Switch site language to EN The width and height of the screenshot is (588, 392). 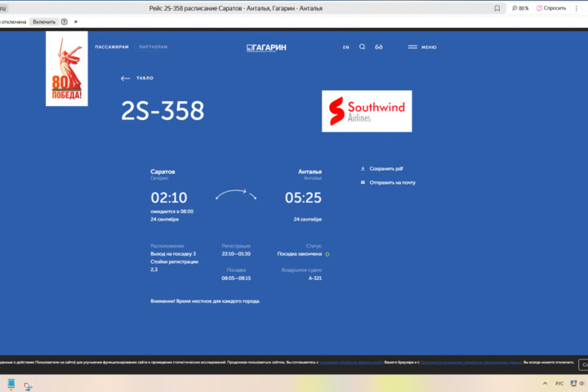345,47
